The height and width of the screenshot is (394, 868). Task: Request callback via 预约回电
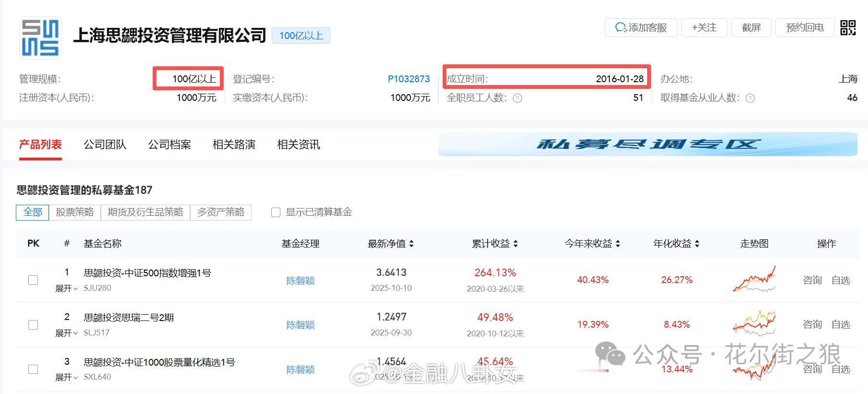(x=805, y=28)
